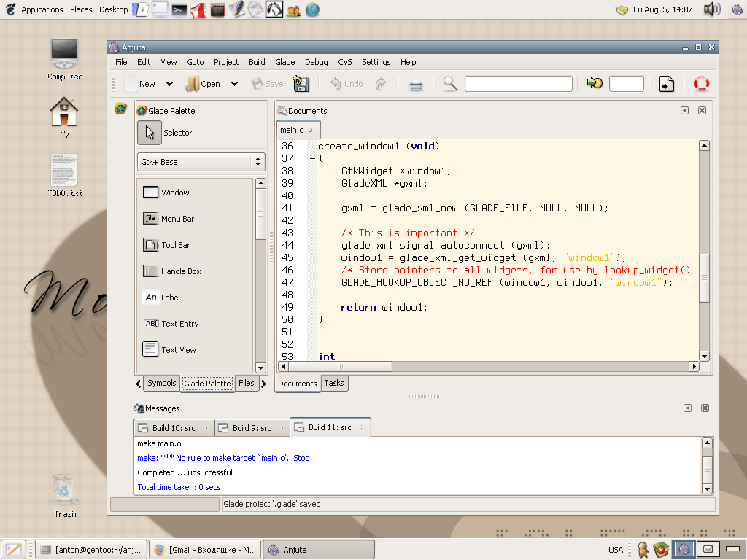Viewport: 747px width, 560px height.
Task: Click the Open file toolbar button
Action: click(203, 84)
